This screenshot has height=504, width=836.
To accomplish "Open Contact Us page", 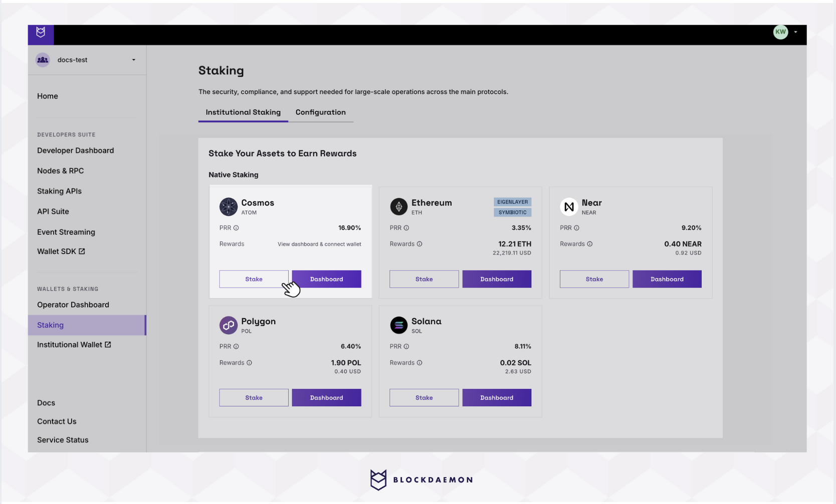I will pyautogui.click(x=57, y=421).
